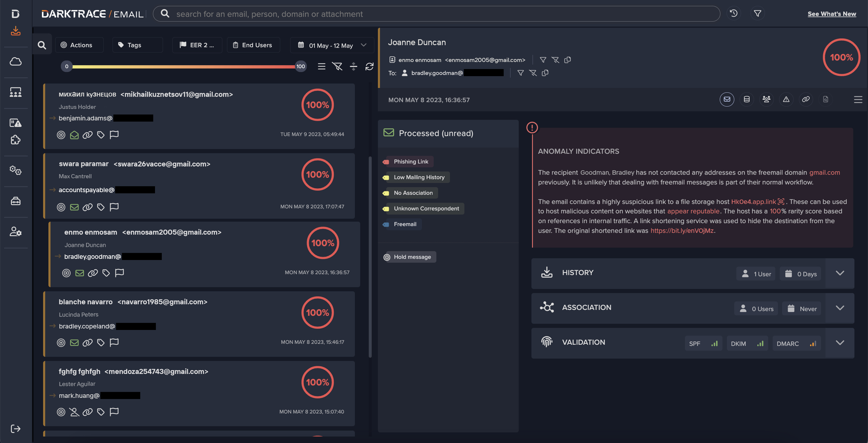Expand the HISTORY section

pos(840,273)
